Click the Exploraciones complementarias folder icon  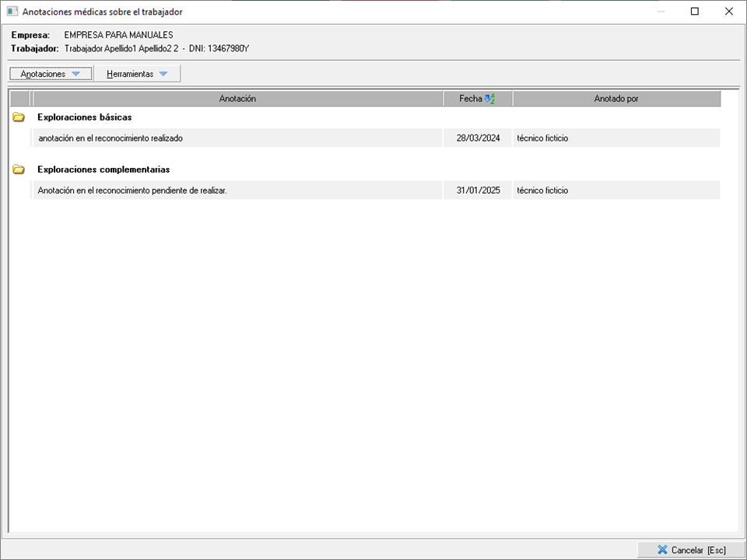coord(19,170)
